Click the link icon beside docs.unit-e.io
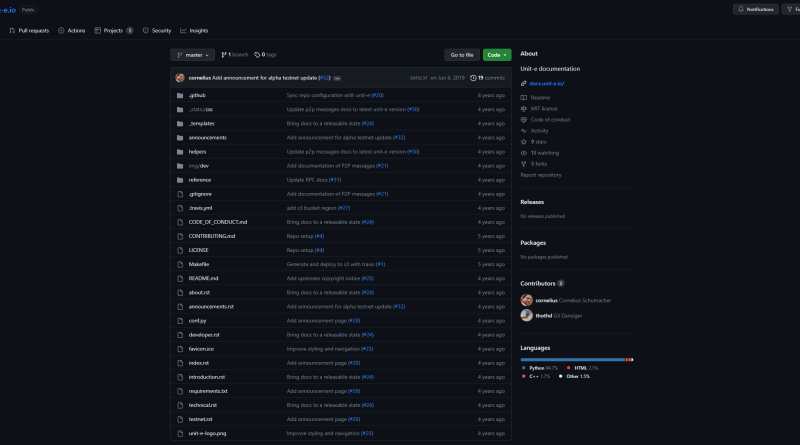Screen dimensions: 800x445 [523, 84]
